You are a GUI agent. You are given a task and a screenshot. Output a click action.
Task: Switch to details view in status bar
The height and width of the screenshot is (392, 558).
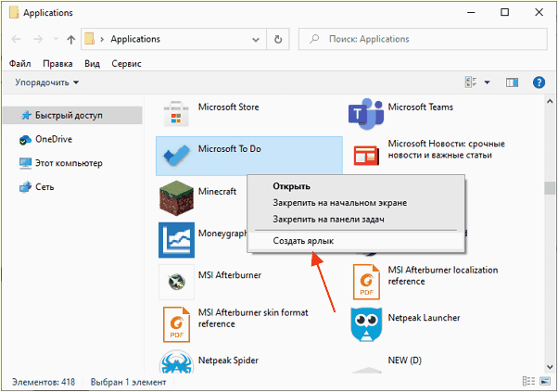point(528,381)
